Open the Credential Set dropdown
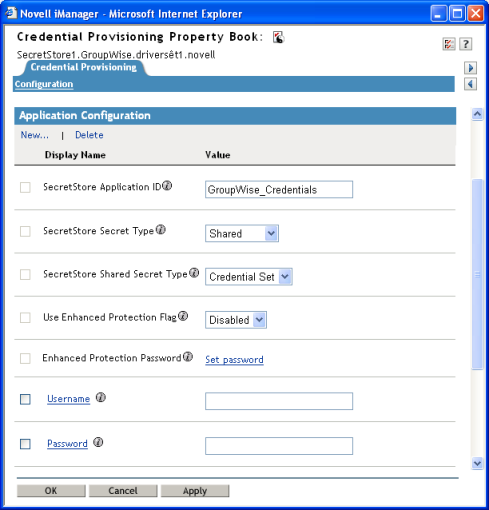 click(249, 277)
